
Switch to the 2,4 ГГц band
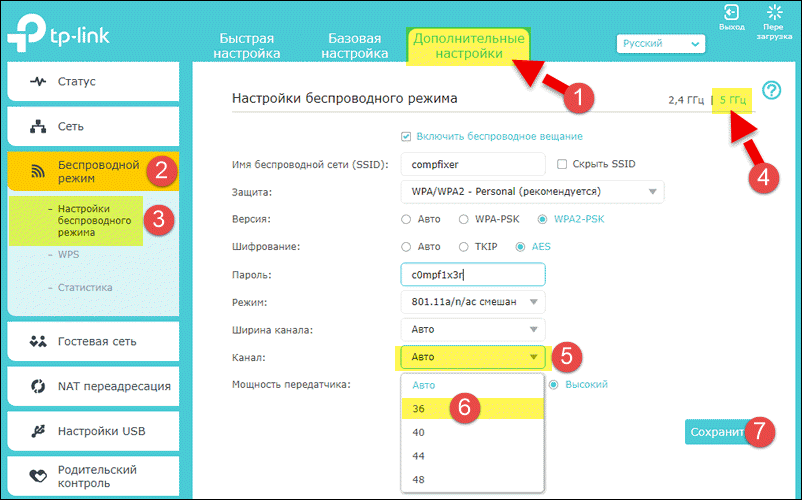coord(686,100)
